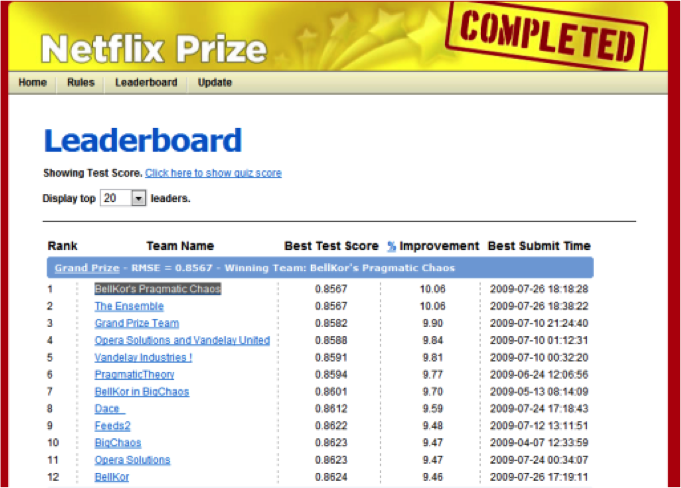
Task: Click the rank 11 Opera Solutions link
Action: (x=132, y=459)
